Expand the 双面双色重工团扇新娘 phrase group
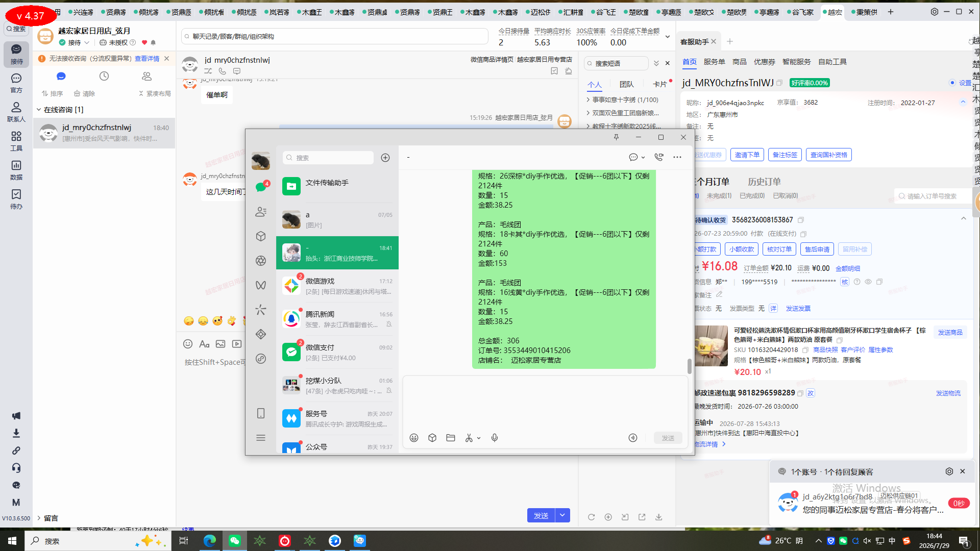Screen dimensions: 980x551 (x=588, y=113)
